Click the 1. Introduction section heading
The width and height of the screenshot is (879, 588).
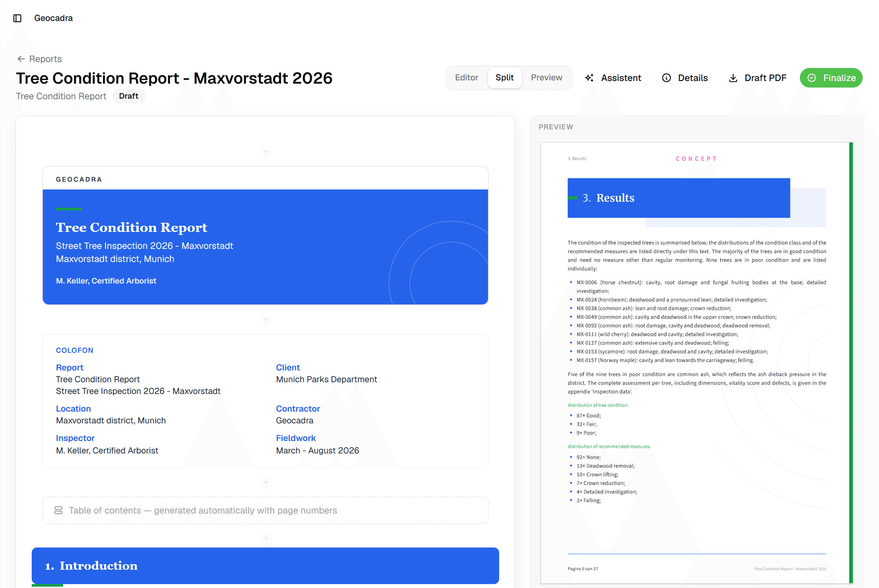click(265, 565)
